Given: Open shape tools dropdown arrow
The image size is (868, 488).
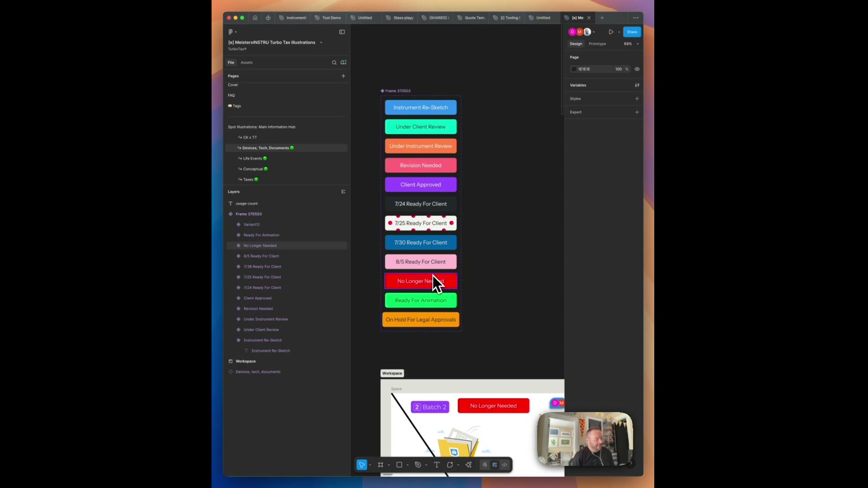Looking at the screenshot, I should pos(407,465).
